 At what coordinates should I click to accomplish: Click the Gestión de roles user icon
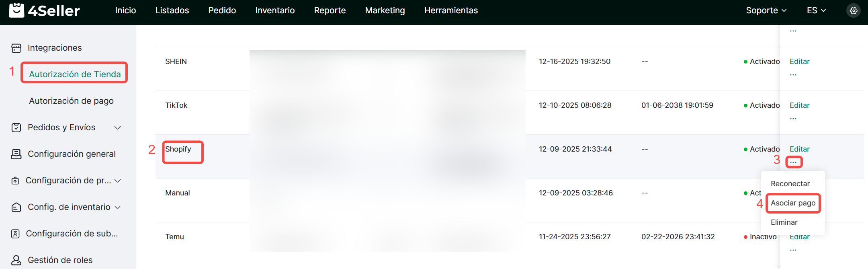[x=16, y=260]
